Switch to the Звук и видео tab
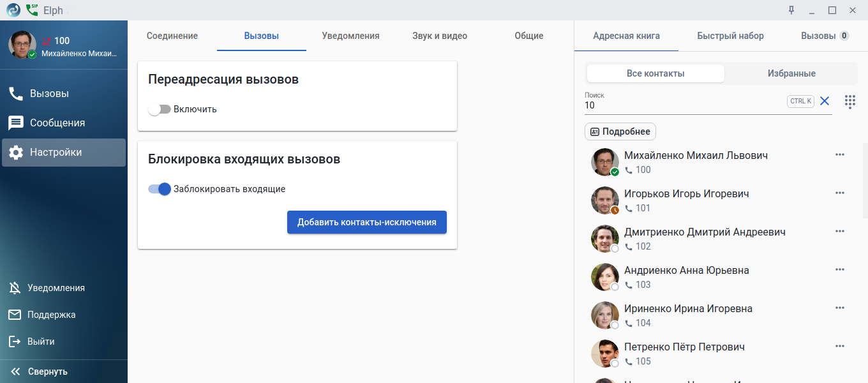 (x=440, y=36)
